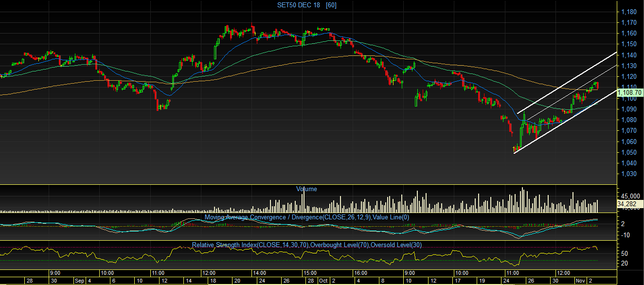The height and width of the screenshot is (285, 644).
Task: Click the 19 date label on date axis
Action: coord(482,281)
